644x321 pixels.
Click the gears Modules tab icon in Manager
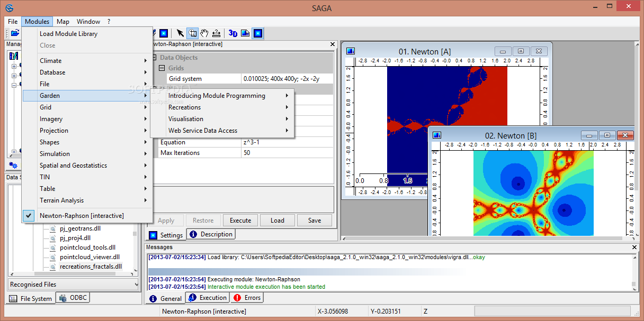tap(14, 165)
